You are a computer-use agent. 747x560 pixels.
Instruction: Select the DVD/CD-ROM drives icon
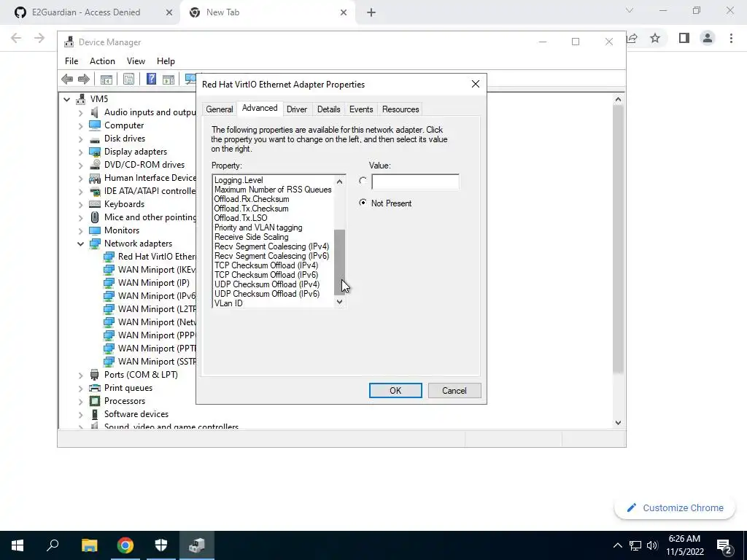point(95,165)
